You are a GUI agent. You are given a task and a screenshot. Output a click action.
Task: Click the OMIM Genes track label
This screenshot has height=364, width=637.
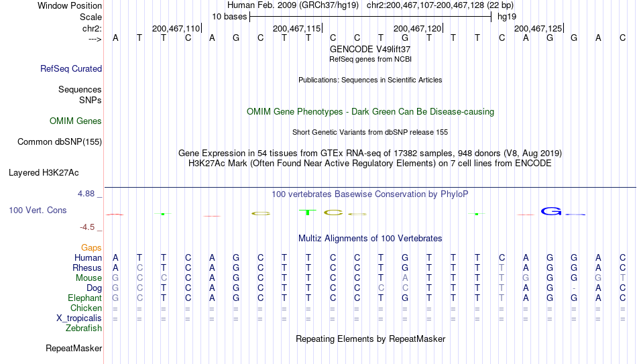tap(75, 121)
